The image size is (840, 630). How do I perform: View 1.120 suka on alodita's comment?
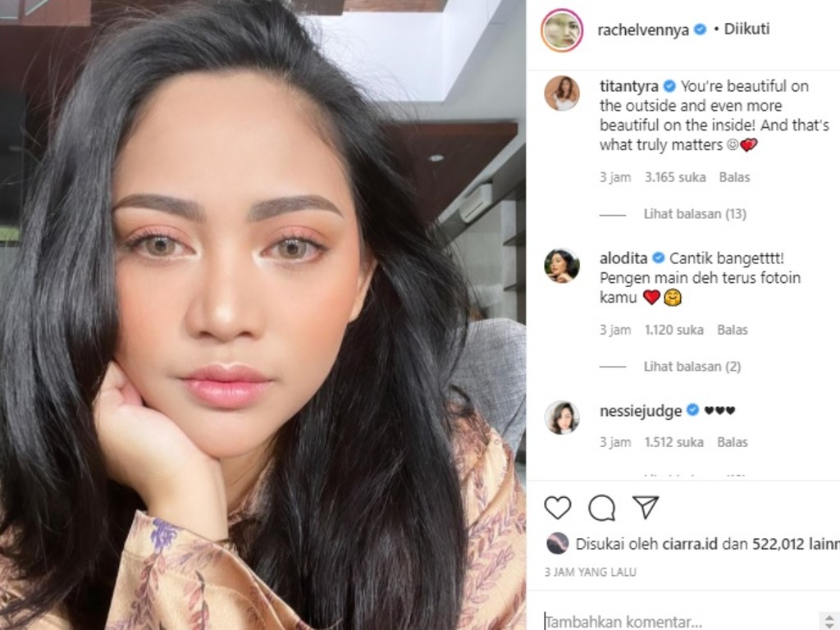pyautogui.click(x=674, y=330)
